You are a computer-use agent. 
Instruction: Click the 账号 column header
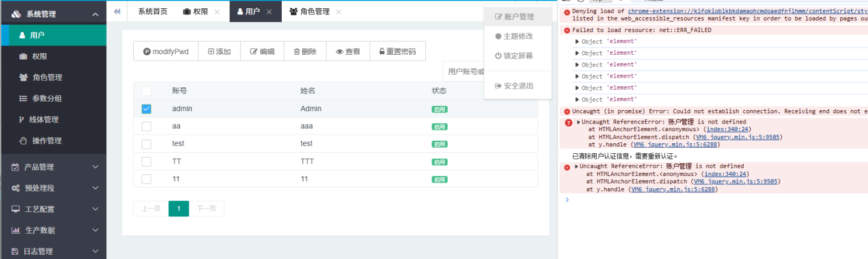(180, 91)
